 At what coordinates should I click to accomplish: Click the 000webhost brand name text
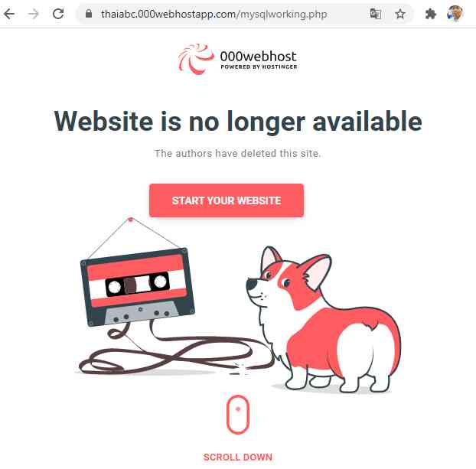pyautogui.click(x=259, y=57)
